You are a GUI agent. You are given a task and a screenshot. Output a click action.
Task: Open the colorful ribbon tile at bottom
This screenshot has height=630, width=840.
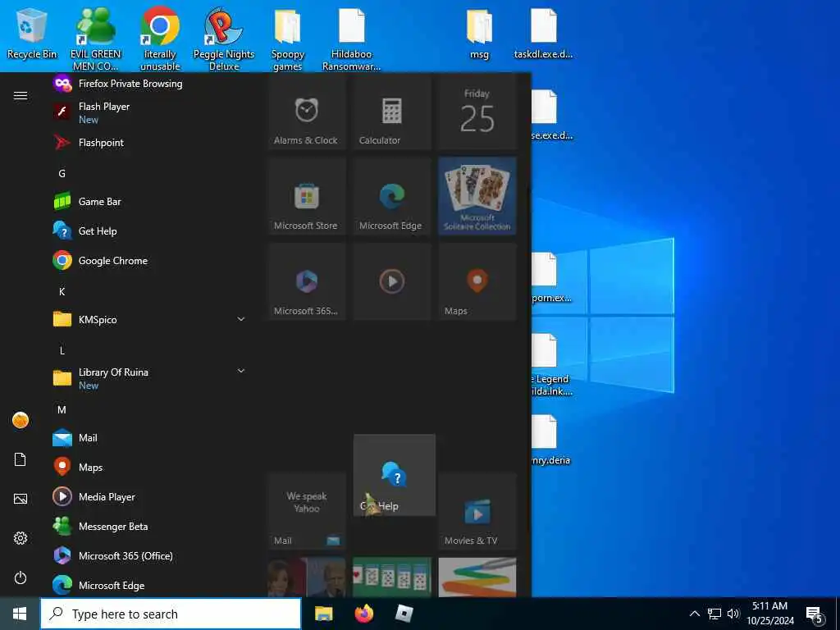(477, 577)
